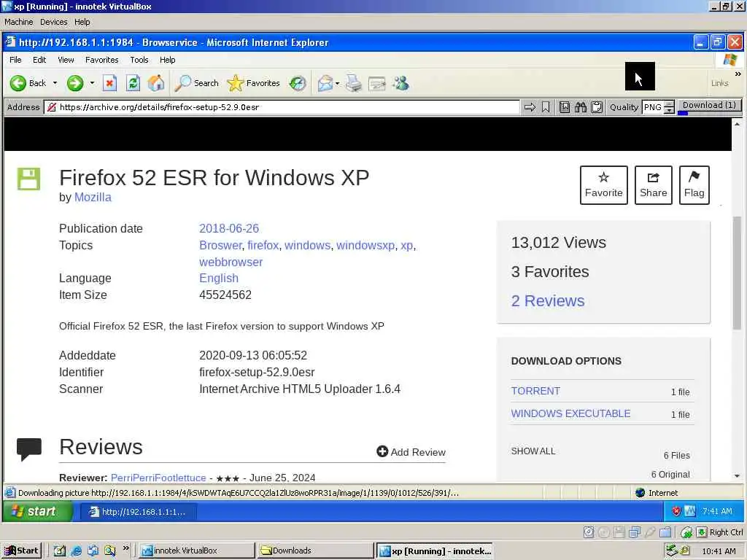Screen dimensions: 747x560
Task: Click the Edit page toolbar icon
Action: click(377, 83)
